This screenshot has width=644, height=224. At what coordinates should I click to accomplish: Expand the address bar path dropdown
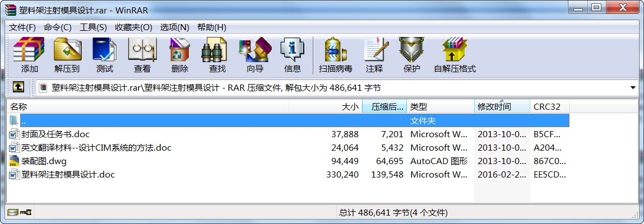pyautogui.click(x=633, y=87)
